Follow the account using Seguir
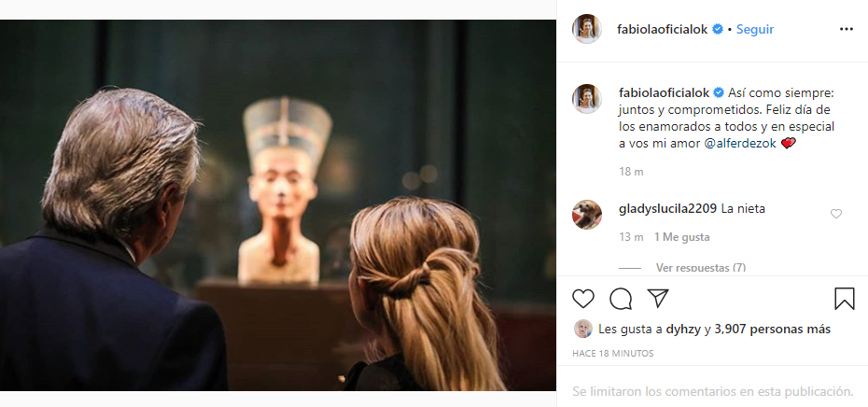The height and width of the screenshot is (407, 868). (754, 29)
